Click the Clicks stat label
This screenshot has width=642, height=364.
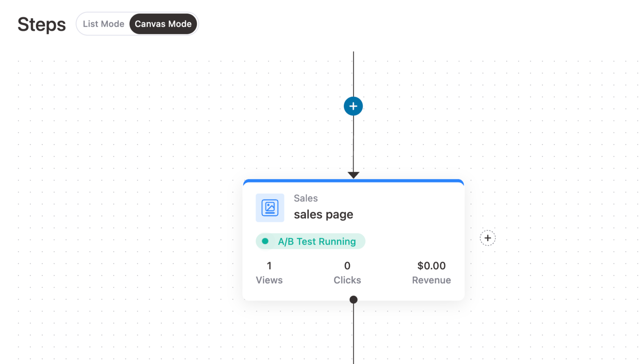click(x=347, y=280)
